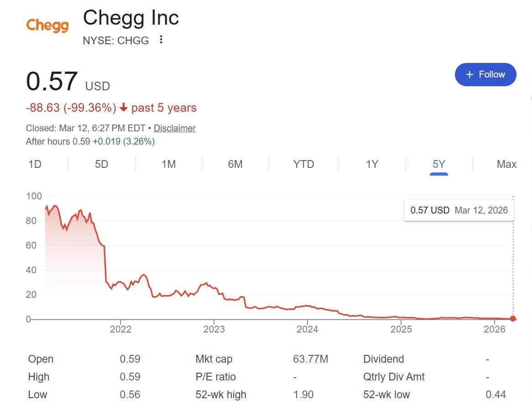Click the Chegg logo icon

click(x=47, y=26)
